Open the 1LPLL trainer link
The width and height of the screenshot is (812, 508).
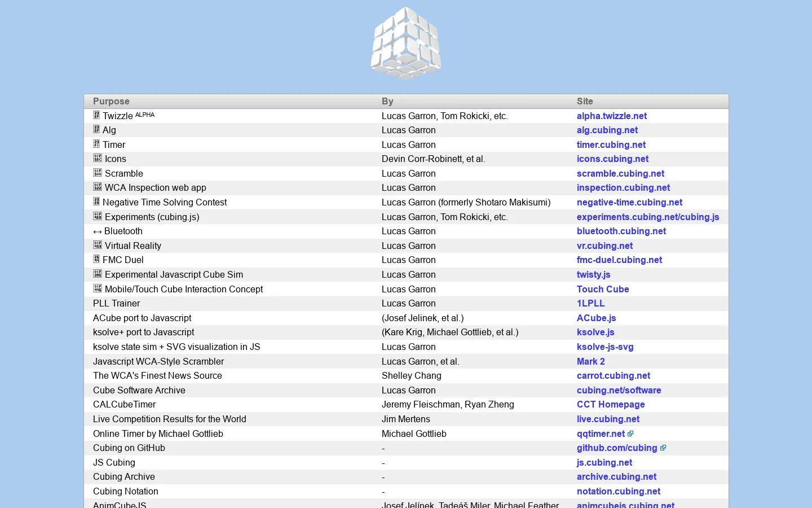tap(590, 303)
